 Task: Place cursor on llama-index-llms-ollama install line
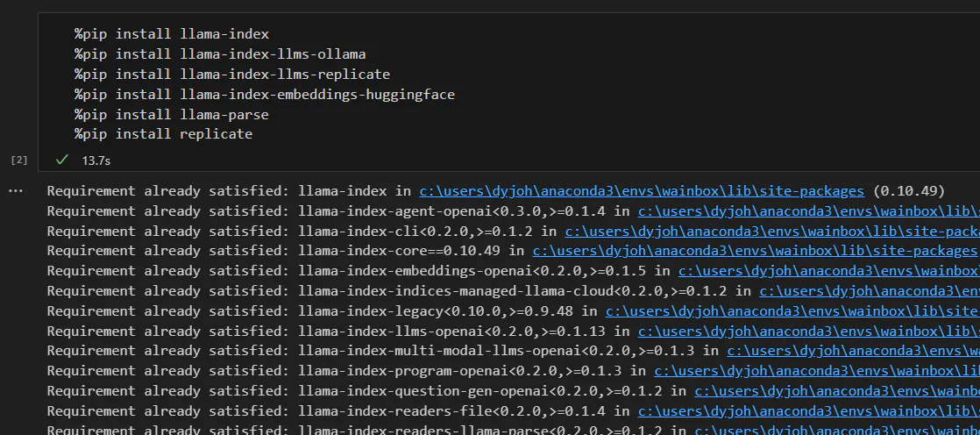(x=220, y=53)
